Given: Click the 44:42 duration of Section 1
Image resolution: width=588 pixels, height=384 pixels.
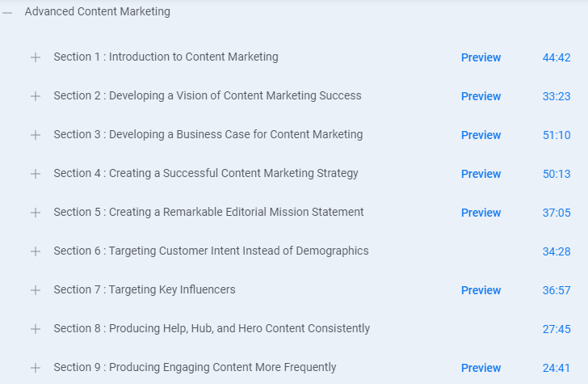Looking at the screenshot, I should click(x=556, y=57).
